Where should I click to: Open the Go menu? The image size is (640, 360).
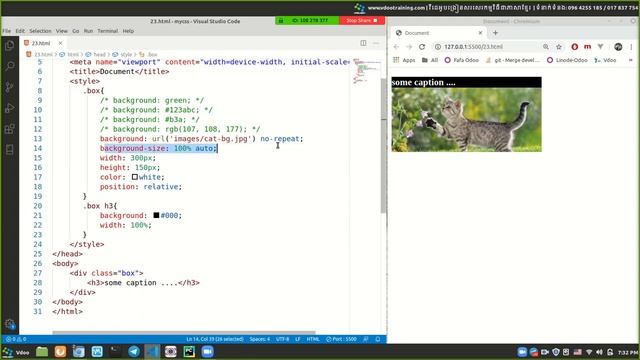coord(76,31)
